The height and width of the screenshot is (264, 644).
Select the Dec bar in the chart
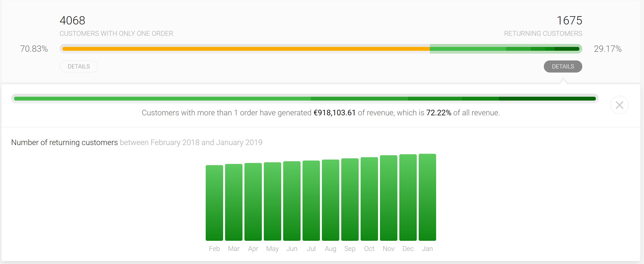click(x=408, y=198)
